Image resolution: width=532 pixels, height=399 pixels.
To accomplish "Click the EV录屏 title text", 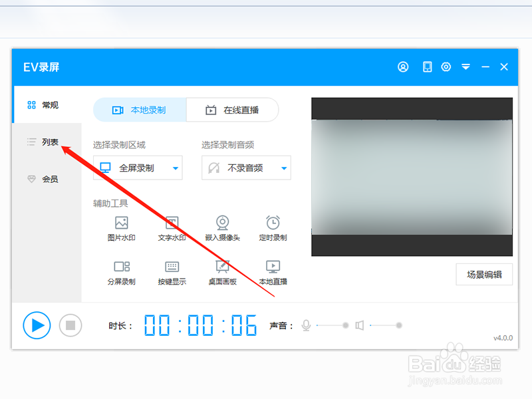I will point(41,67).
